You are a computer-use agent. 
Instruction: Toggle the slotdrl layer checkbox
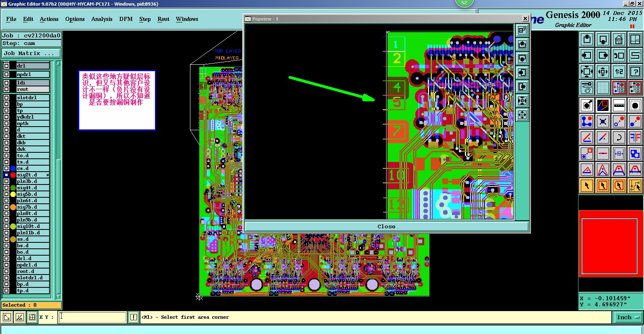tap(6, 98)
